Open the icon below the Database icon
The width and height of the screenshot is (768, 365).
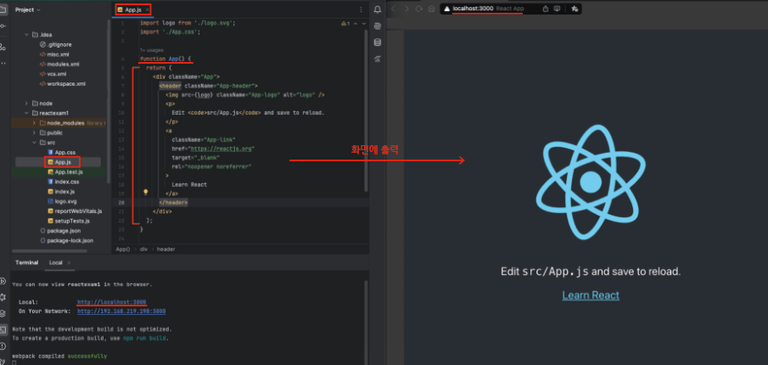pos(377,59)
